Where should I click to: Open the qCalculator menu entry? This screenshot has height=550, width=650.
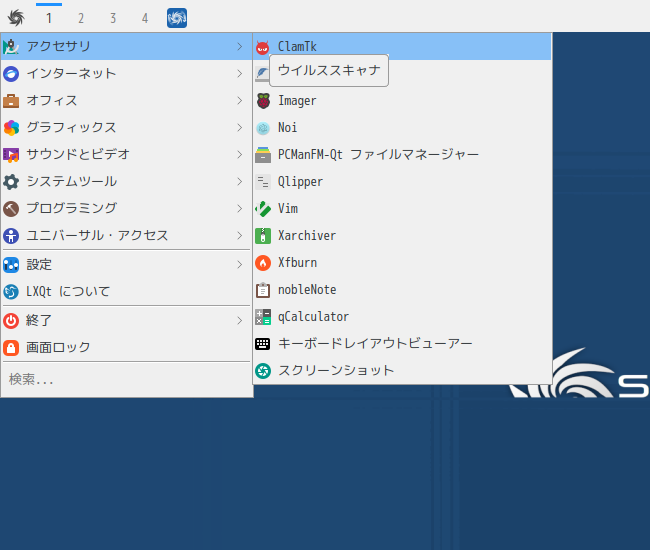[402, 317]
